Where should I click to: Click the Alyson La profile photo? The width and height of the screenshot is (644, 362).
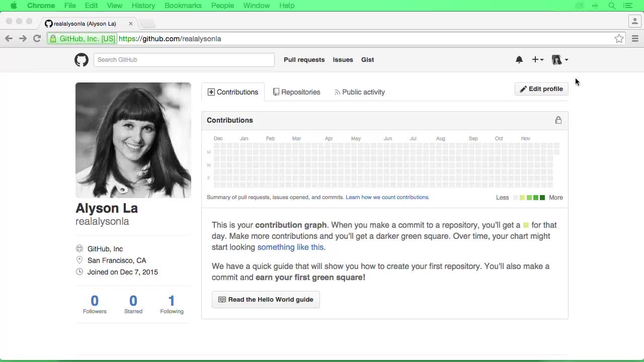[x=133, y=140]
